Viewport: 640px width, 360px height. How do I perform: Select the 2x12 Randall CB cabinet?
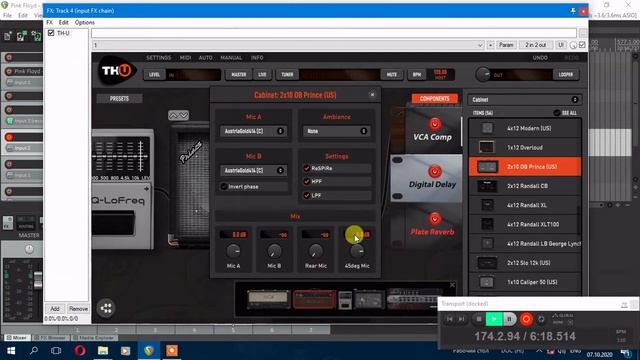coord(525,186)
